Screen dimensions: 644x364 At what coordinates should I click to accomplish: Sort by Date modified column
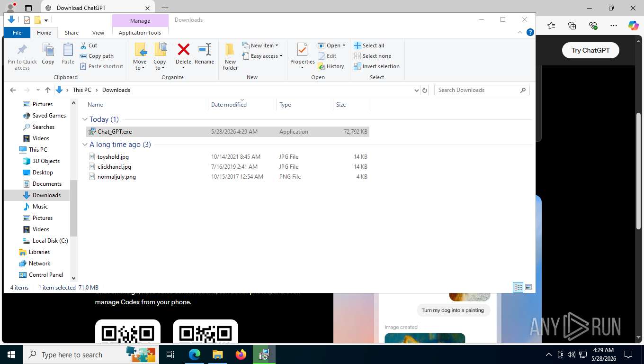pyautogui.click(x=242, y=105)
